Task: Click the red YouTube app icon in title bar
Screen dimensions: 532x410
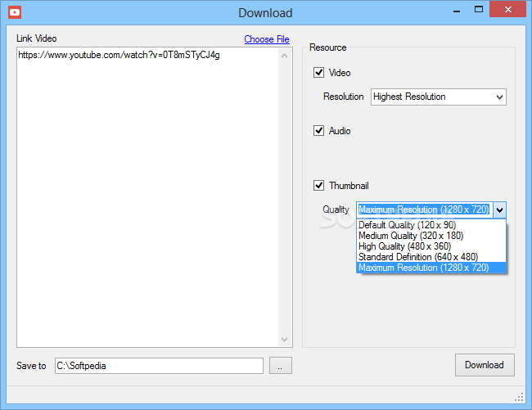Action: pyautogui.click(x=15, y=12)
